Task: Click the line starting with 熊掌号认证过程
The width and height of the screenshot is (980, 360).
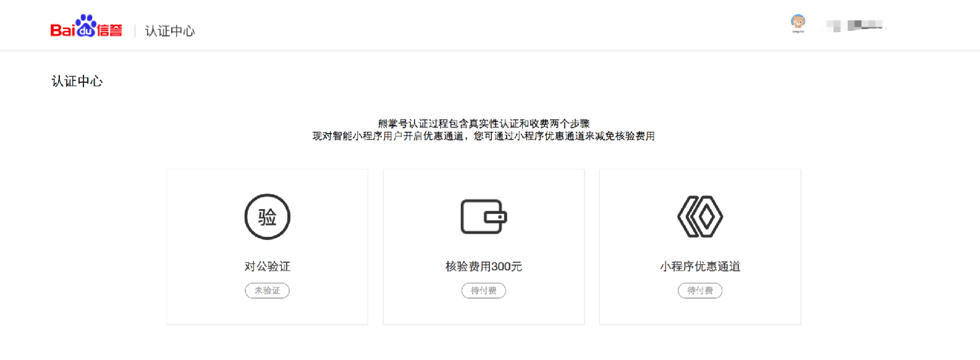Action: click(x=484, y=124)
